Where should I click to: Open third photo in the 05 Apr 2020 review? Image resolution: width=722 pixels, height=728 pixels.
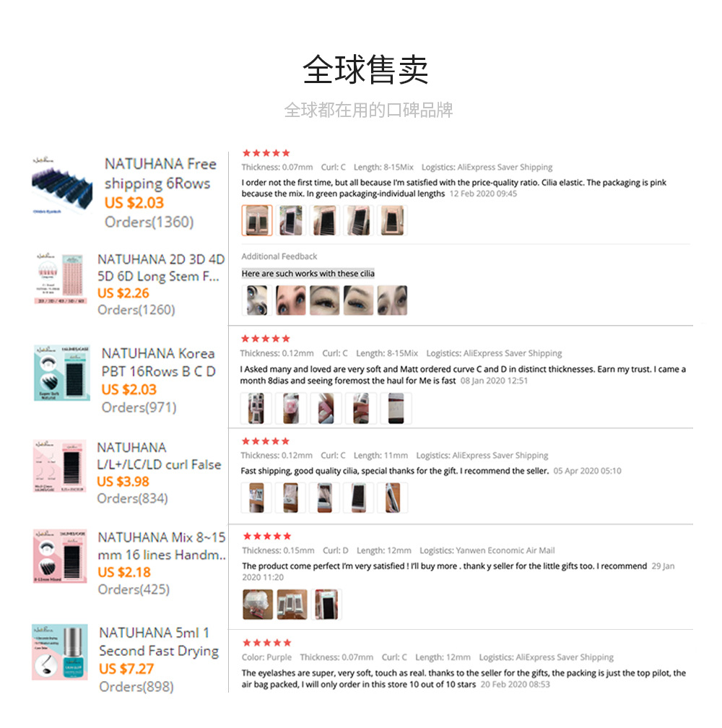(324, 498)
